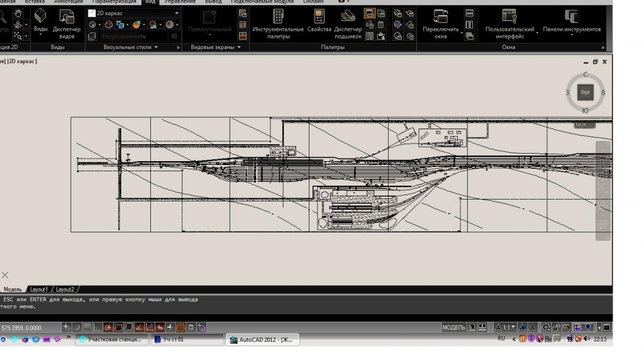Click the 579.3959, 0.0000 coordinates readout
The width and height of the screenshot is (644, 362).
point(21,328)
